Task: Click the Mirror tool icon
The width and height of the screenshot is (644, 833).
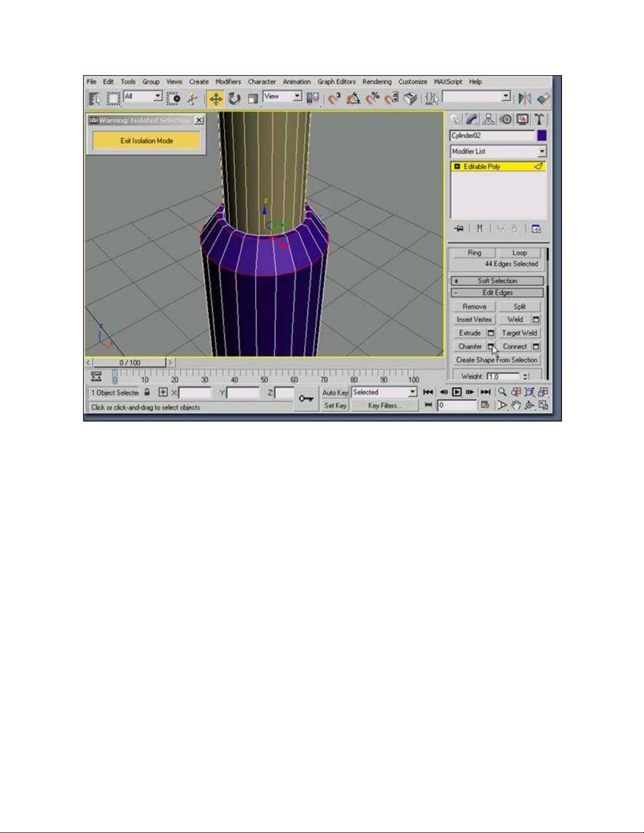Action: (524, 99)
